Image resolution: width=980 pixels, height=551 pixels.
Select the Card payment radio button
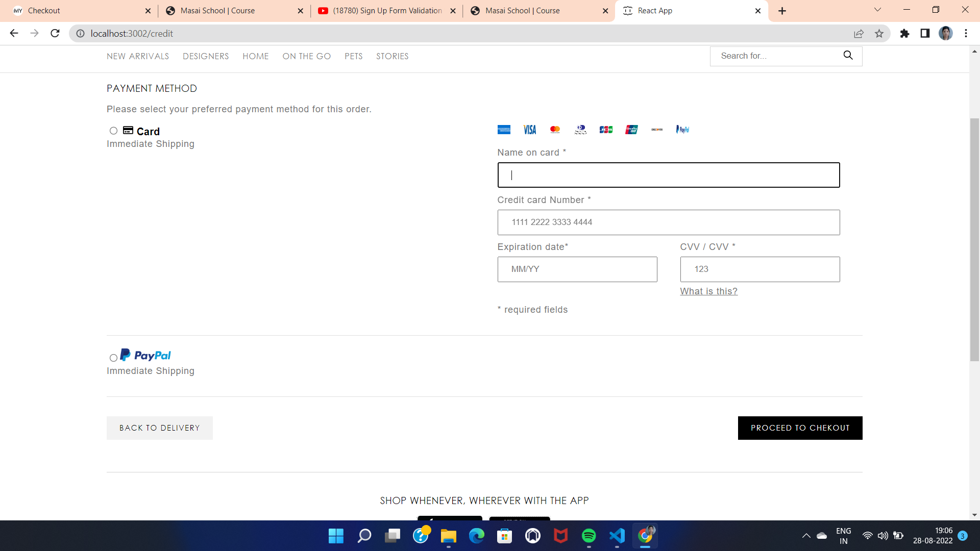[113, 131]
